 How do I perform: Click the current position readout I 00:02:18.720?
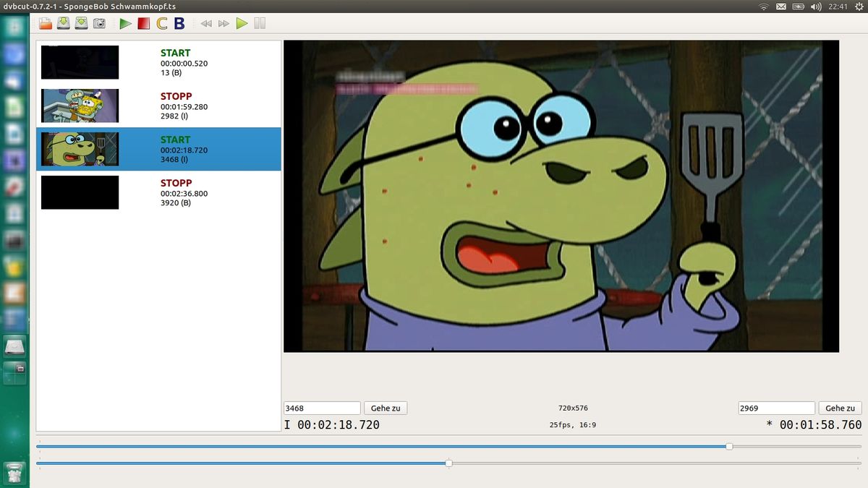[332, 425]
